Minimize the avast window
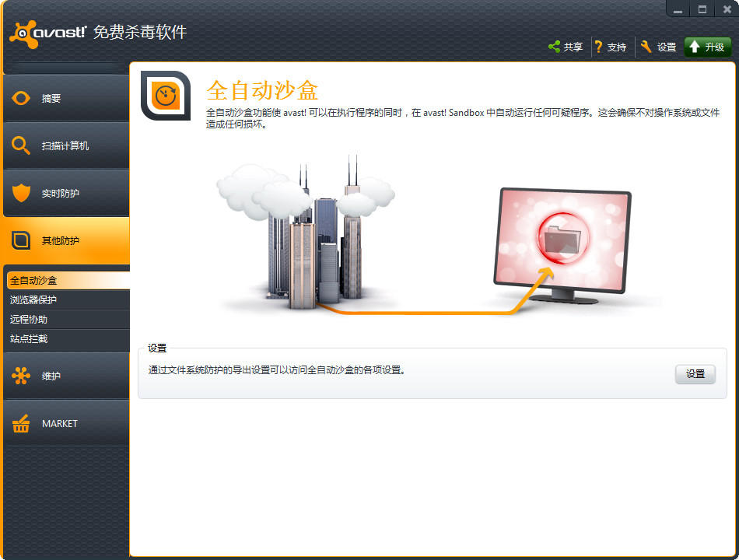Viewport: 739px width, 560px height. [x=678, y=9]
